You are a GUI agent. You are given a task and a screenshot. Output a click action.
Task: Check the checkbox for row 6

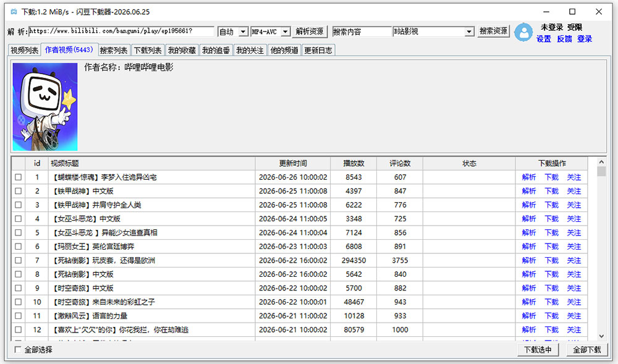coord(18,247)
